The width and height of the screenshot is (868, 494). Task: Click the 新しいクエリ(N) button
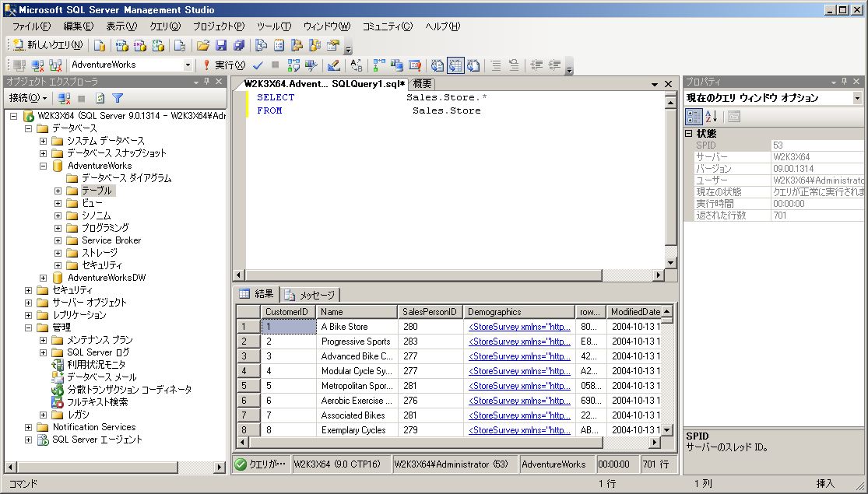click(x=48, y=46)
